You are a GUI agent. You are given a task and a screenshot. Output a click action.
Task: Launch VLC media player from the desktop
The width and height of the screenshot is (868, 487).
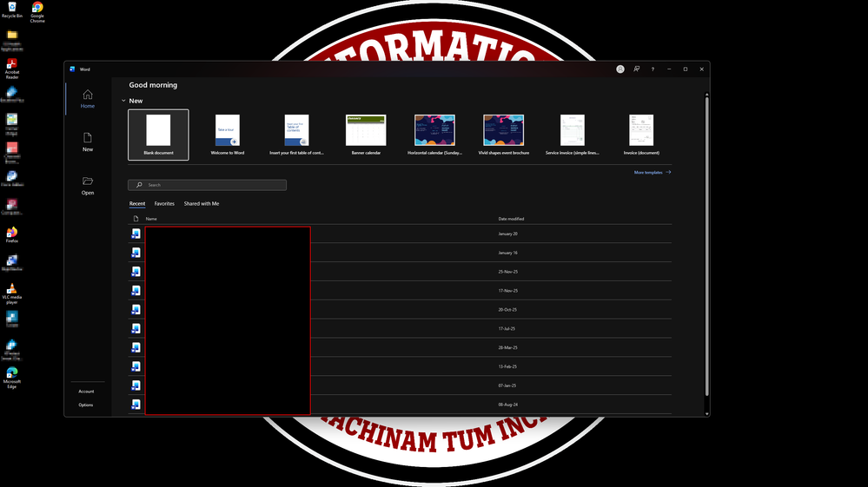11,293
